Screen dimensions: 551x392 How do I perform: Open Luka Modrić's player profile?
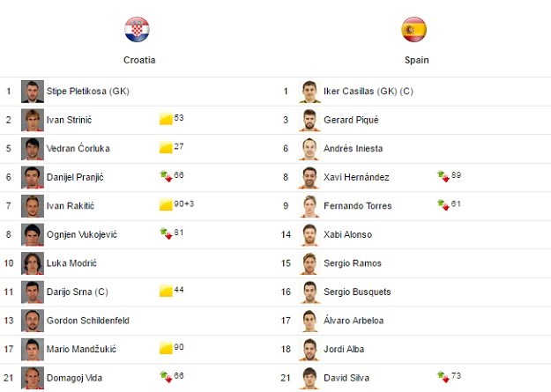tap(71, 263)
